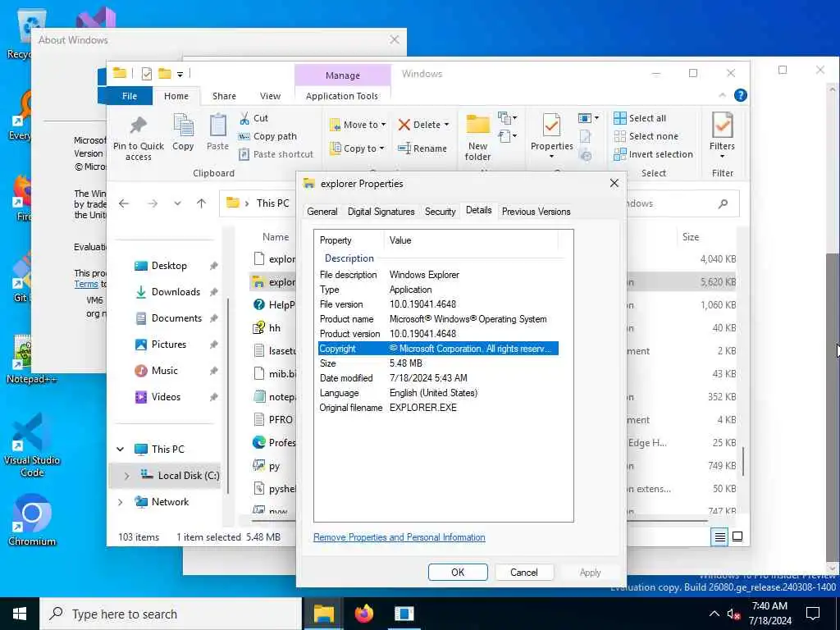Click the Size column header

[691, 237]
